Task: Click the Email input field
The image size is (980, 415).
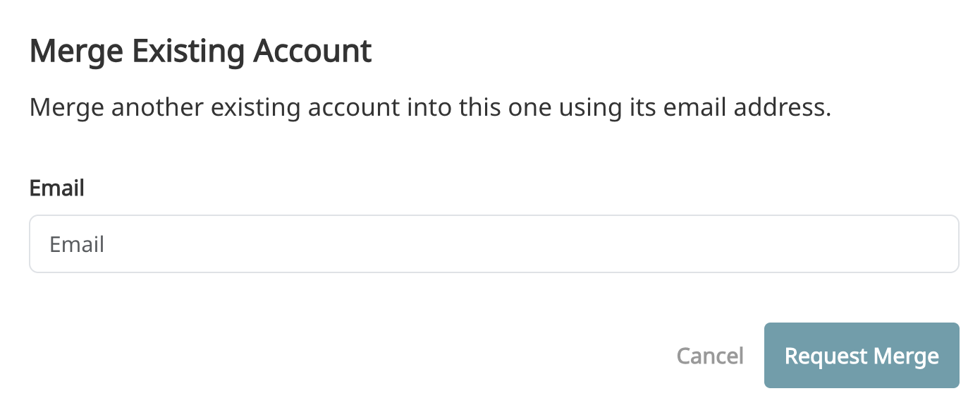Action: click(494, 244)
